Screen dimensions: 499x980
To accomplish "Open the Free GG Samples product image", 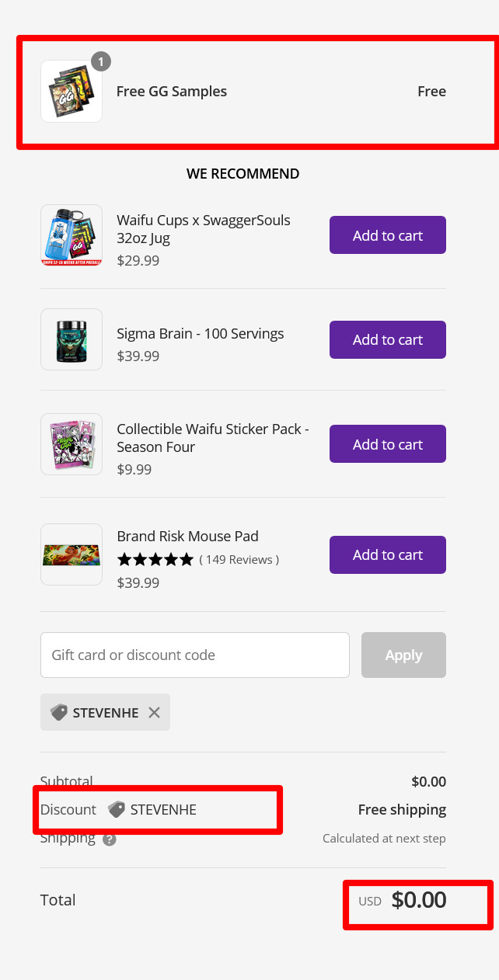I will point(72,92).
